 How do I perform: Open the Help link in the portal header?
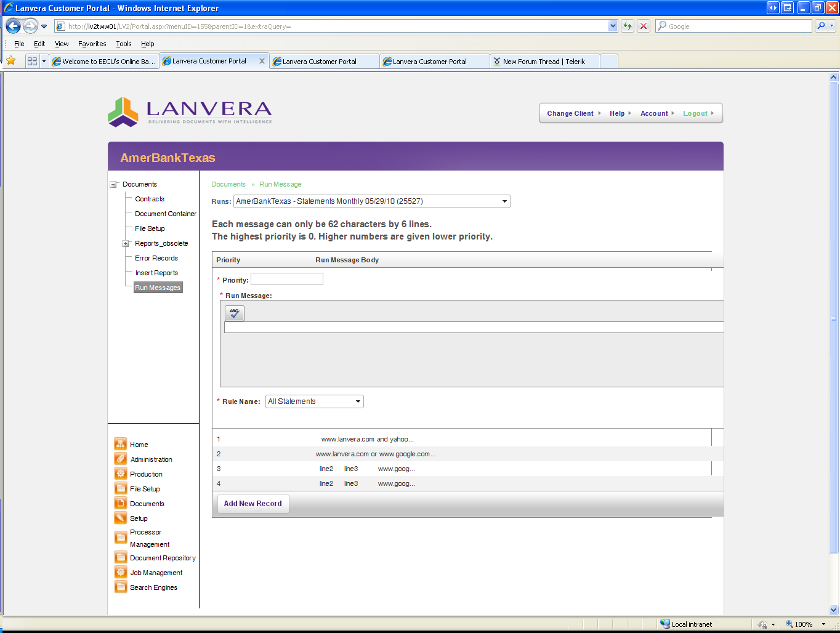coord(620,113)
